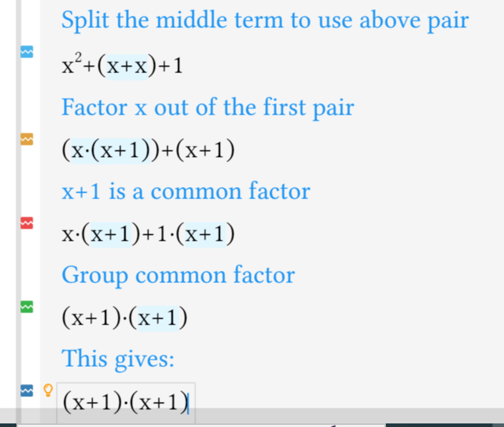Click the highlighted second x+1 in green-marked line
Screen dimensions: 504x427
point(157,319)
